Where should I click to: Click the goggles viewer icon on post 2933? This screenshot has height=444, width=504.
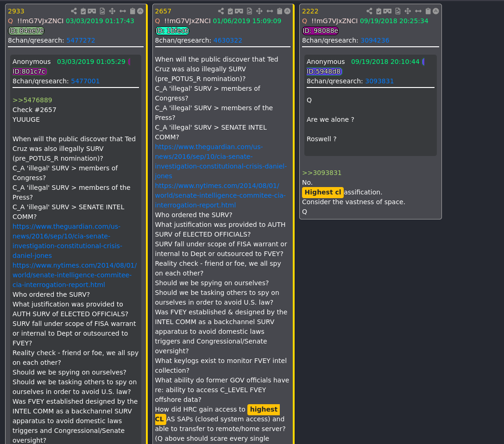click(x=92, y=11)
